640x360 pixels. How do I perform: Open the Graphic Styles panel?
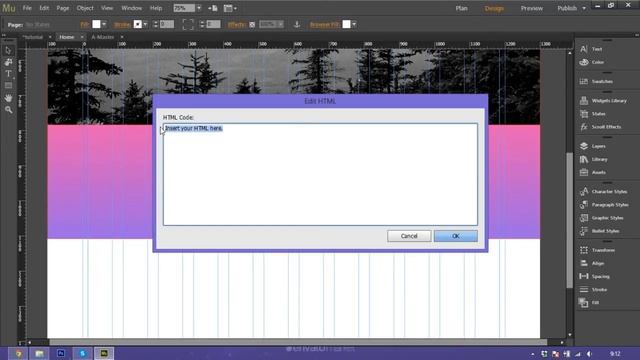(607, 218)
